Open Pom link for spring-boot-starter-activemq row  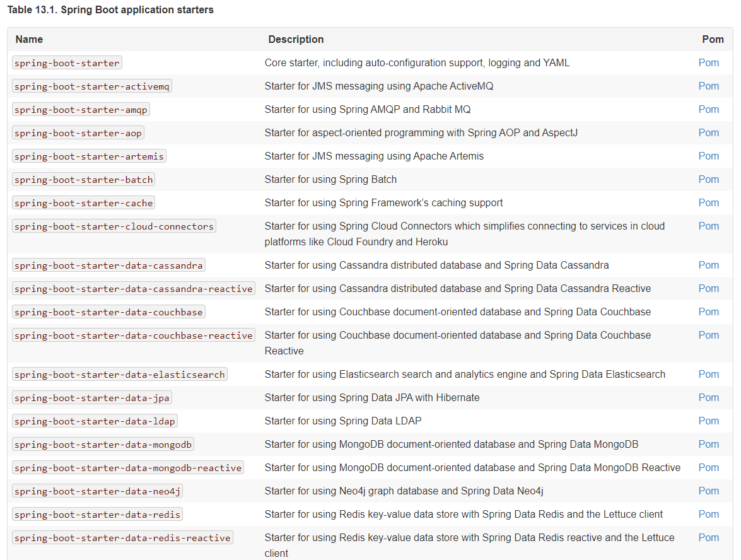click(x=708, y=86)
